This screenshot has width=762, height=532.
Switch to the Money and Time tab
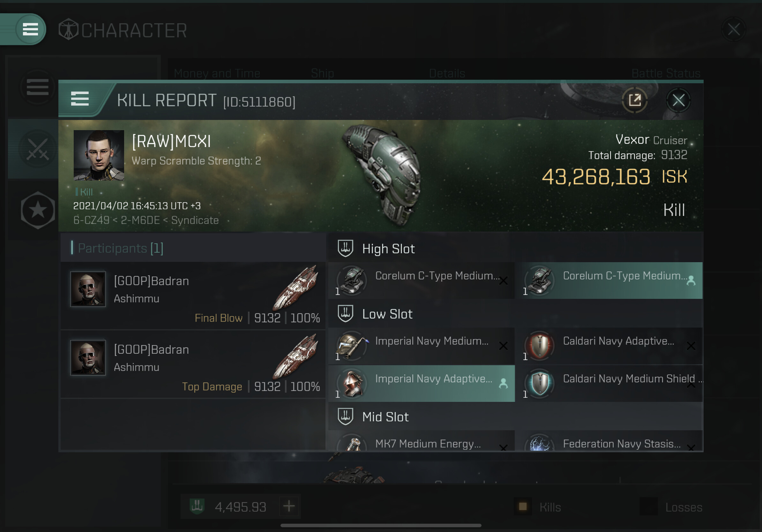[x=217, y=73]
